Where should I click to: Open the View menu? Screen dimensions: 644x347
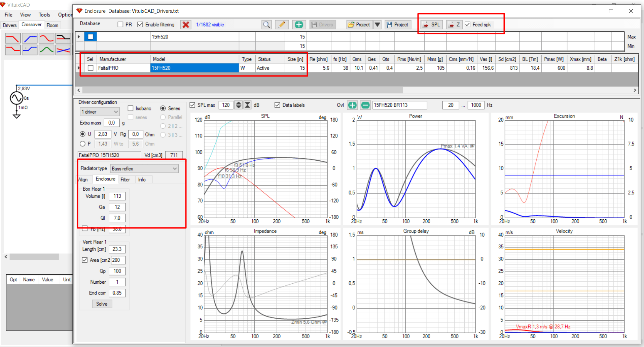25,15
